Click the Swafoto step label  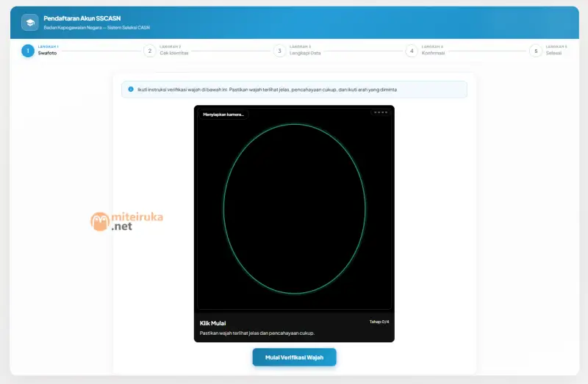tap(47, 53)
